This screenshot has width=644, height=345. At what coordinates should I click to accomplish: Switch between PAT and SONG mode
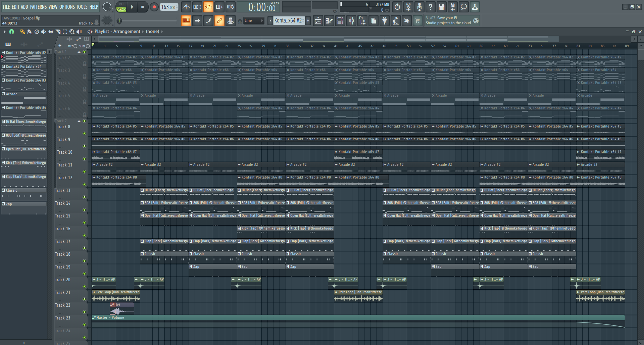[x=121, y=7]
